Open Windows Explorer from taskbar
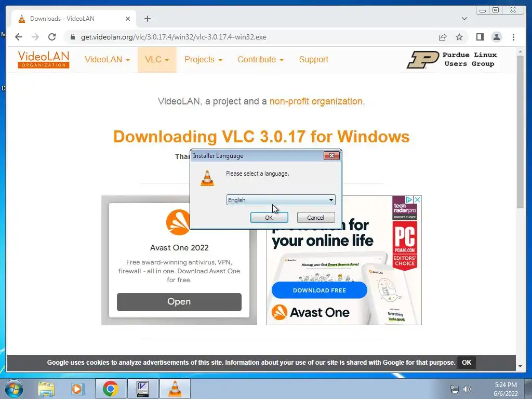 pos(46,389)
